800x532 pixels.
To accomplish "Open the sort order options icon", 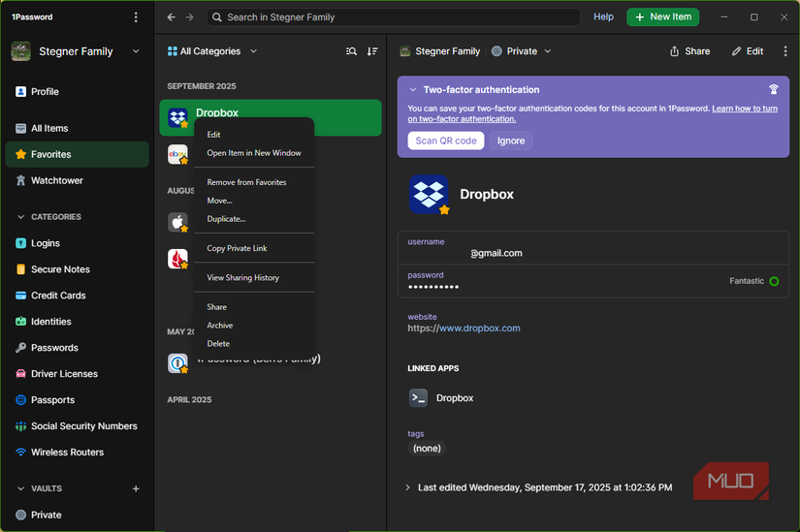I will point(372,51).
